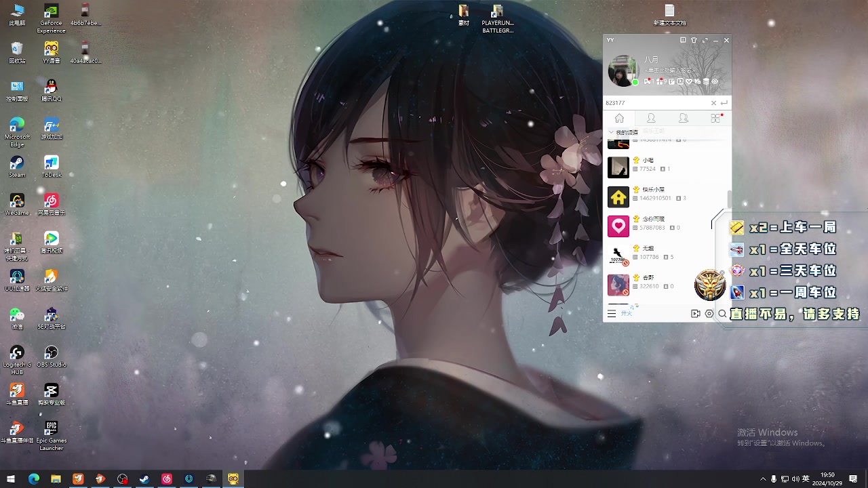Open YY video icon at bottom
Viewport: 868px width, 488px height.
(x=695, y=314)
